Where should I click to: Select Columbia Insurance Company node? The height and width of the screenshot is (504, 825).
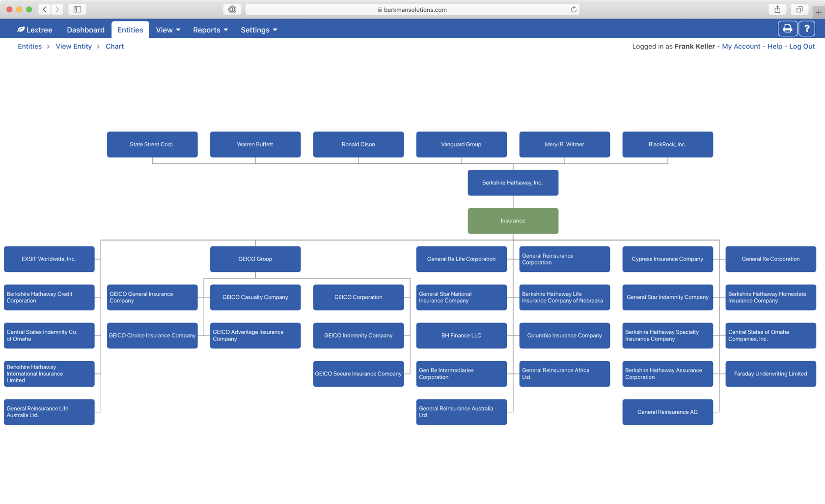point(565,336)
